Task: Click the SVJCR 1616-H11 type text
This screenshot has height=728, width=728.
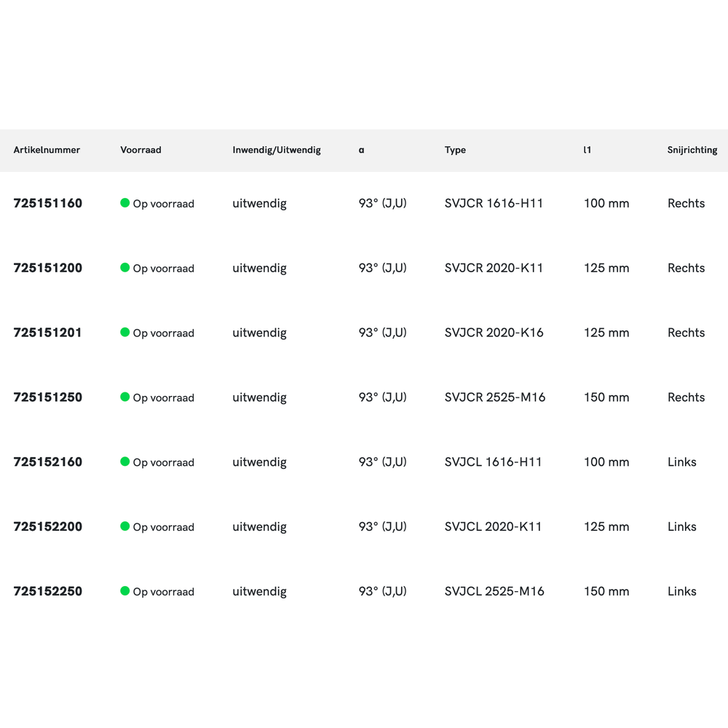Action: pos(494,203)
